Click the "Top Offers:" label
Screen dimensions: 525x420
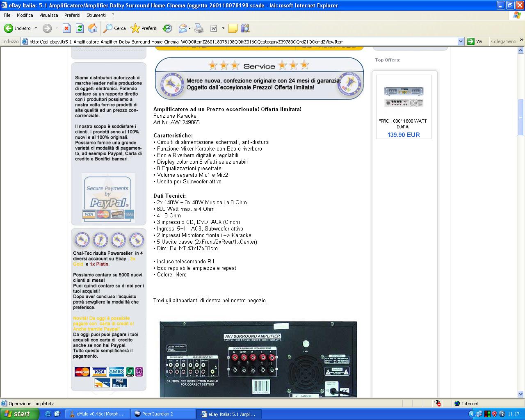click(388, 60)
